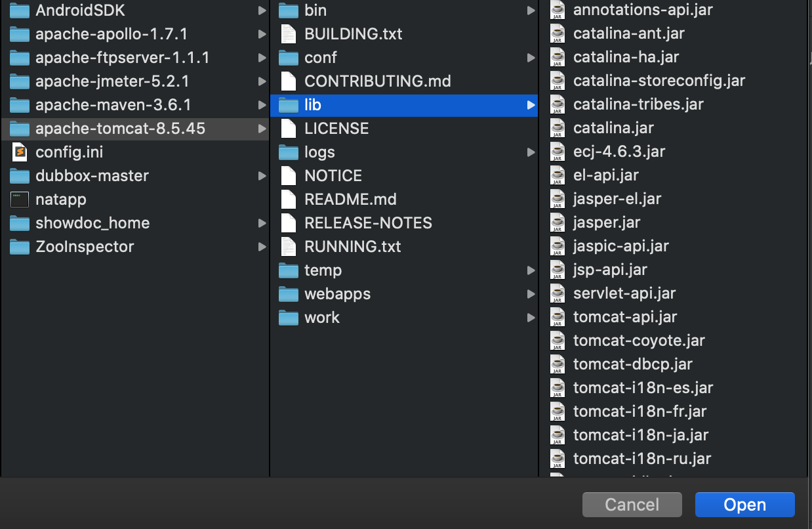Click the AndroidSDK folder icon
812x529 pixels.
20,11
